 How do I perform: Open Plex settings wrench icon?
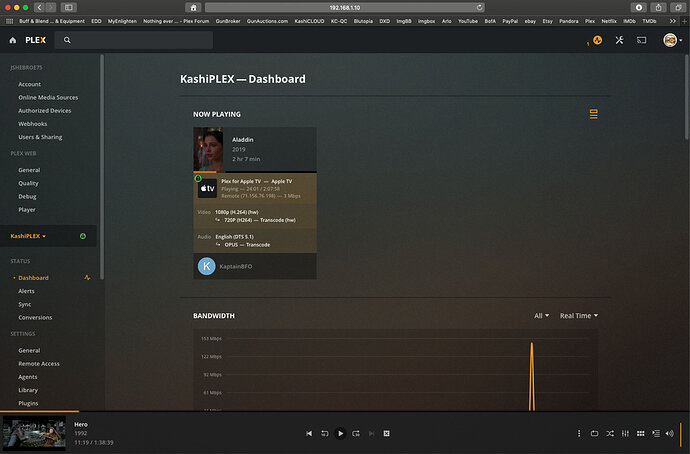click(620, 40)
